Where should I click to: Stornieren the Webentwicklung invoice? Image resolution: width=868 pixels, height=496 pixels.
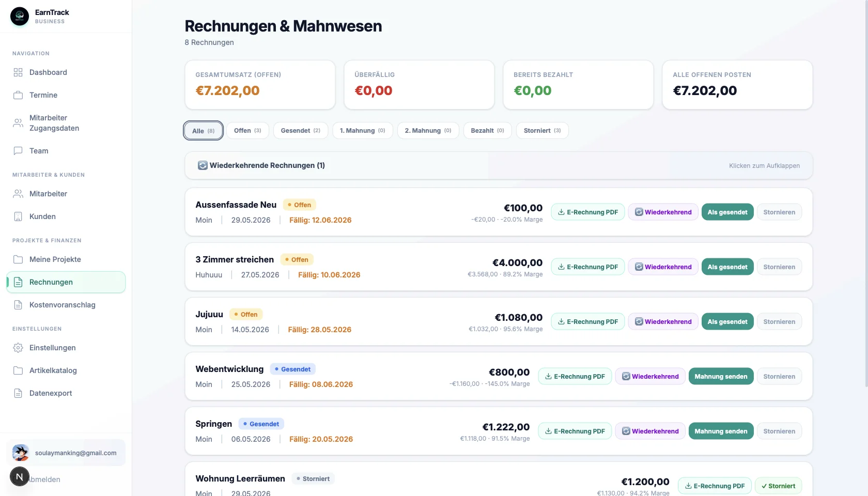coord(779,377)
